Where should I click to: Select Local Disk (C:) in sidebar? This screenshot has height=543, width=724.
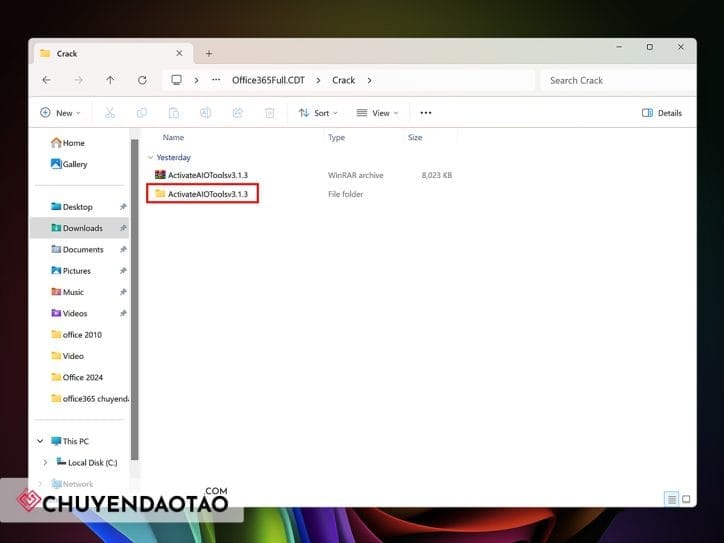pos(87,462)
